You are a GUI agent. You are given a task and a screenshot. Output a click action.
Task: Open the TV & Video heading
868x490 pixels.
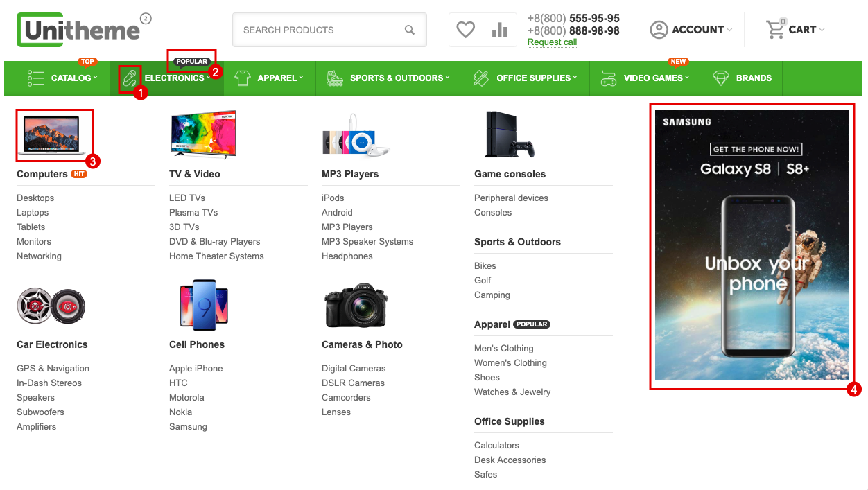tap(195, 174)
